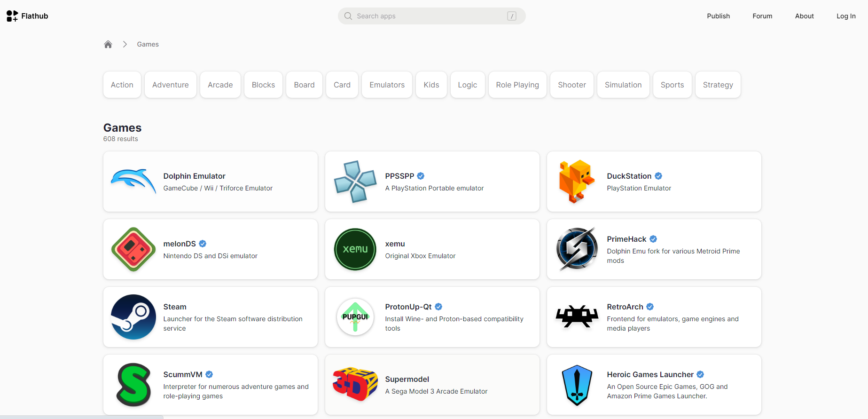This screenshot has height=419, width=868.
Task: Click PrimeHack verified checkmark badge
Action: [x=653, y=239]
